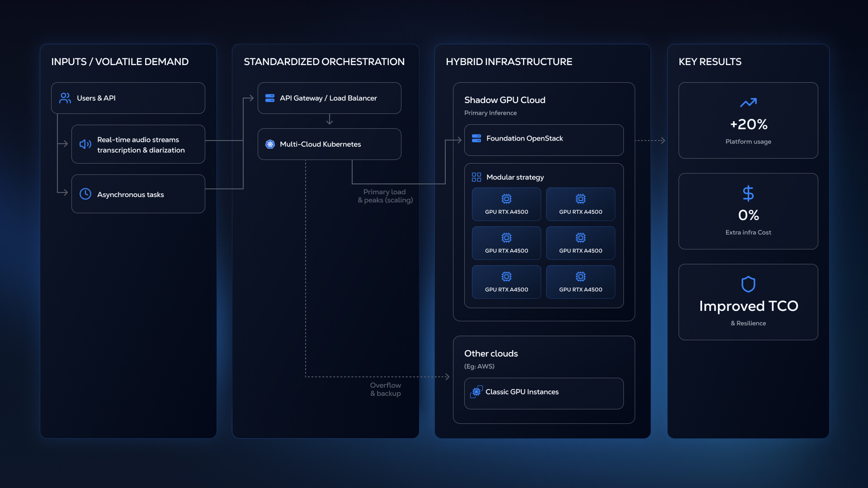Image resolution: width=868 pixels, height=488 pixels.
Task: Click the Modular strategy grid icon
Action: click(476, 177)
